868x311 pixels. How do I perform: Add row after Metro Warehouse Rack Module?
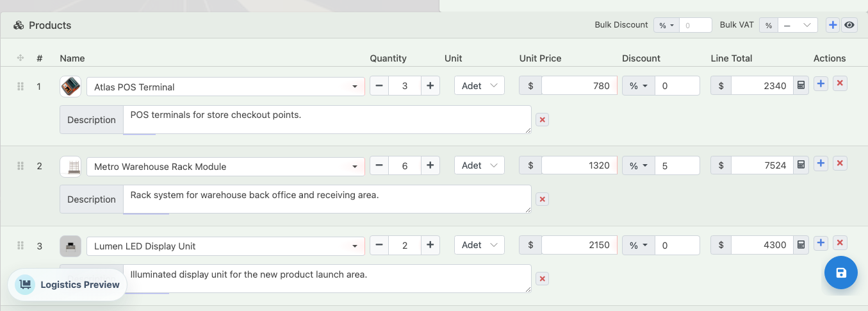821,163
